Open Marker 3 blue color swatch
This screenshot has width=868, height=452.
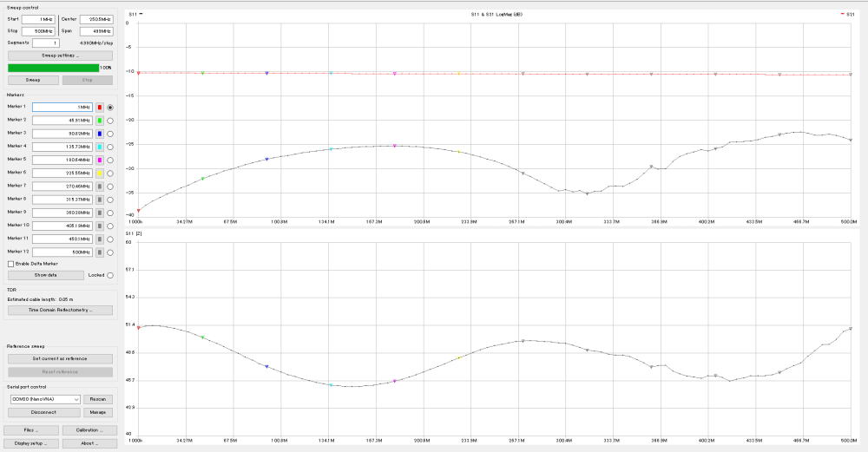(x=100, y=134)
